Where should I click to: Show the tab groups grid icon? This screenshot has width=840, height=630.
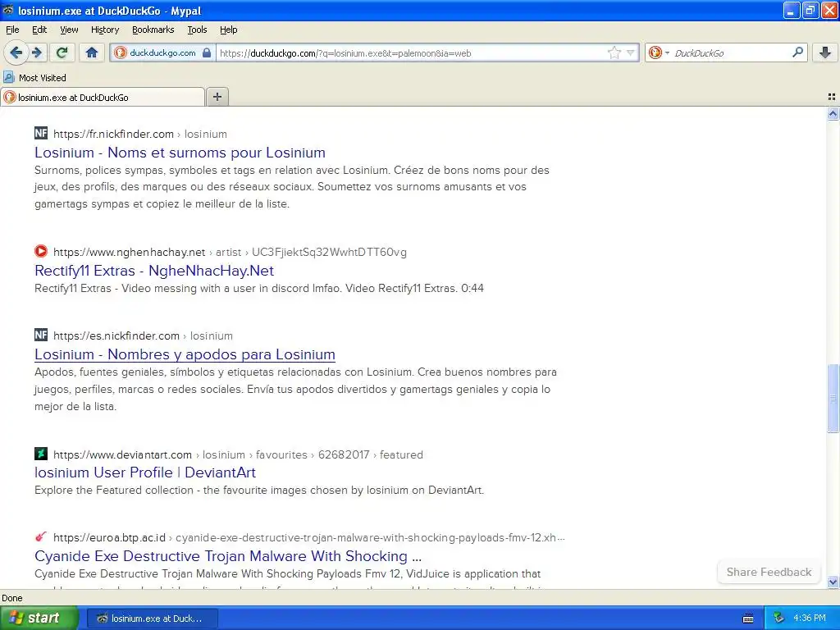pyautogui.click(x=832, y=97)
